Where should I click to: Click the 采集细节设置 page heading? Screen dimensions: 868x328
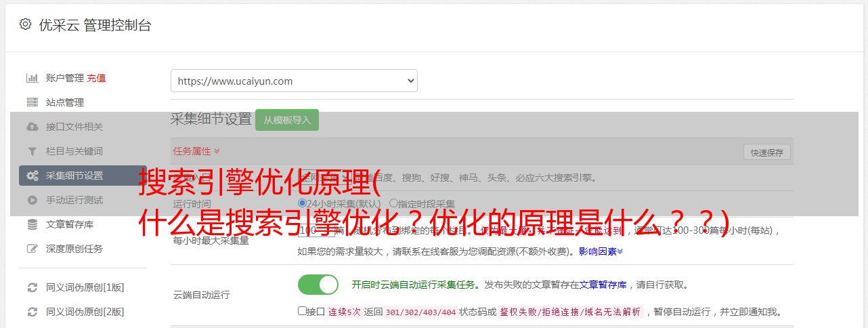point(211,119)
